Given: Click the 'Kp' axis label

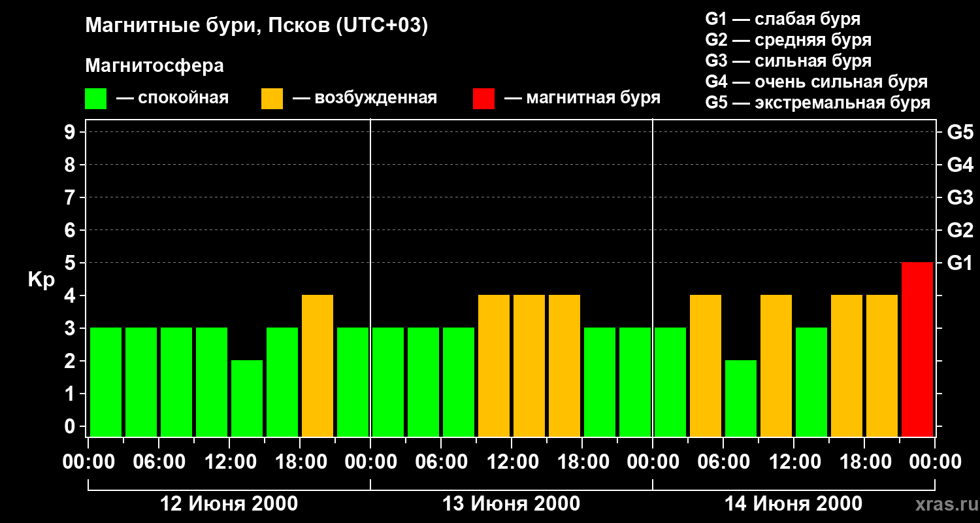Looking at the screenshot, I should click(x=41, y=280).
